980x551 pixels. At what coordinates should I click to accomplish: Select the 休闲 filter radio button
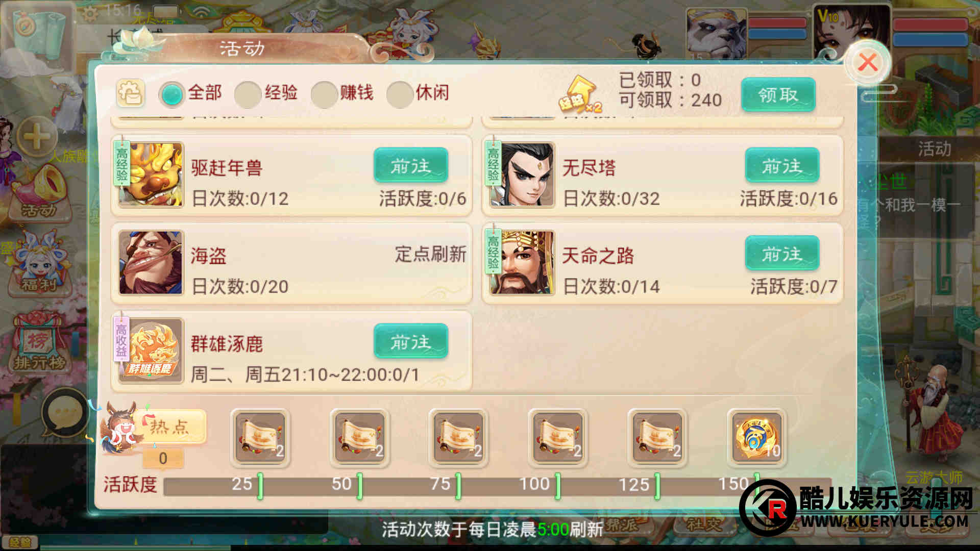[400, 94]
